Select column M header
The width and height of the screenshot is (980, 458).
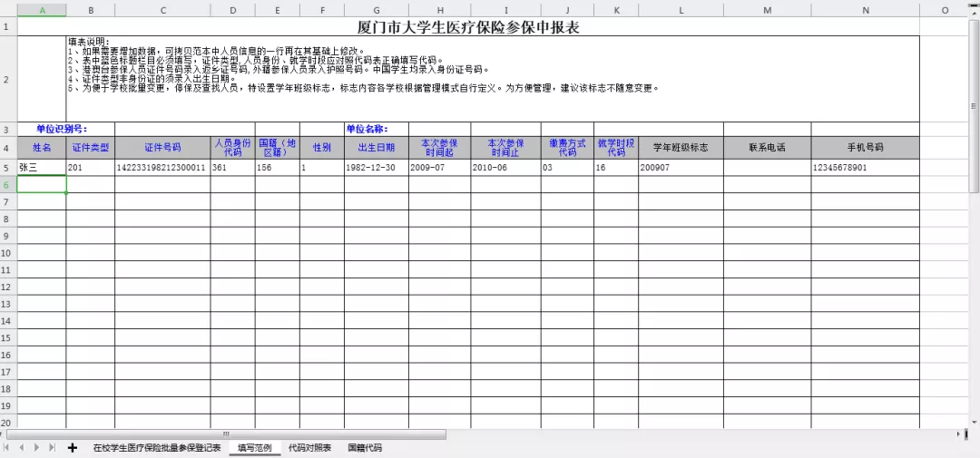coord(768,10)
